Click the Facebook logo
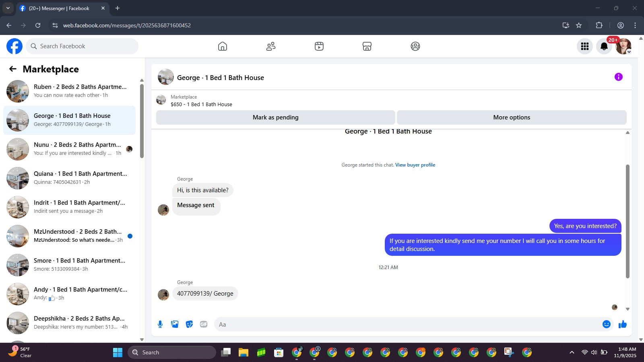This screenshot has height=362, width=644. pos(14,46)
